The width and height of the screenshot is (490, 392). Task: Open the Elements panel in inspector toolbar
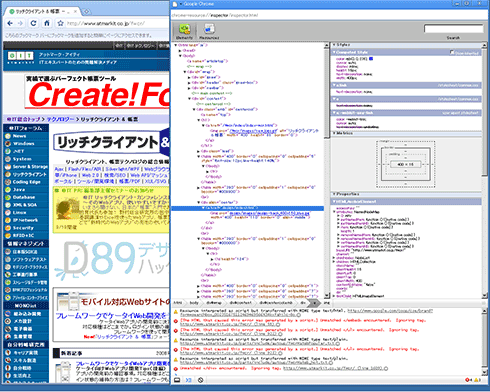pyautogui.click(x=184, y=31)
